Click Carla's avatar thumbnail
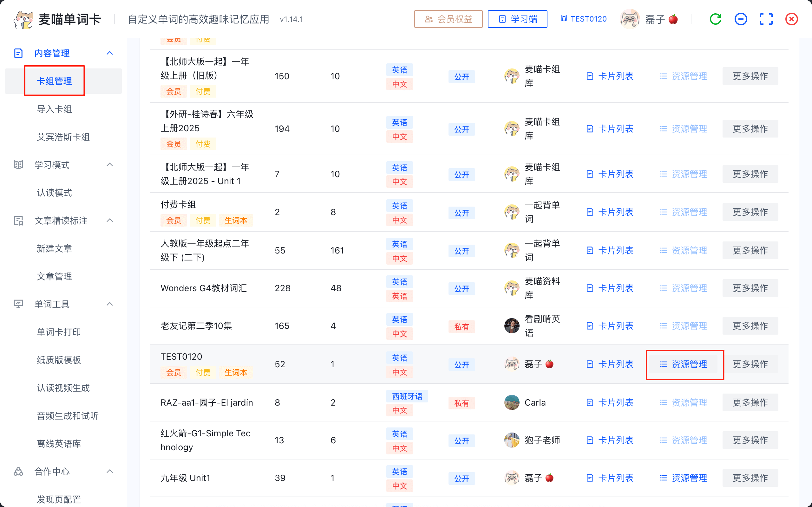812x507 pixels. 511,402
